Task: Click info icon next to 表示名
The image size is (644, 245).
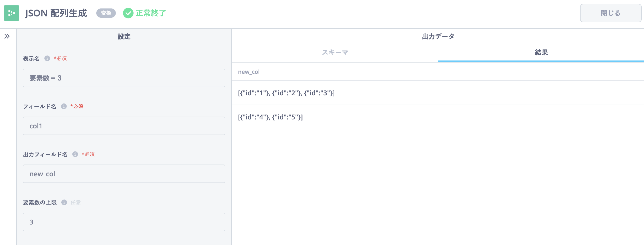Action: pyautogui.click(x=47, y=58)
